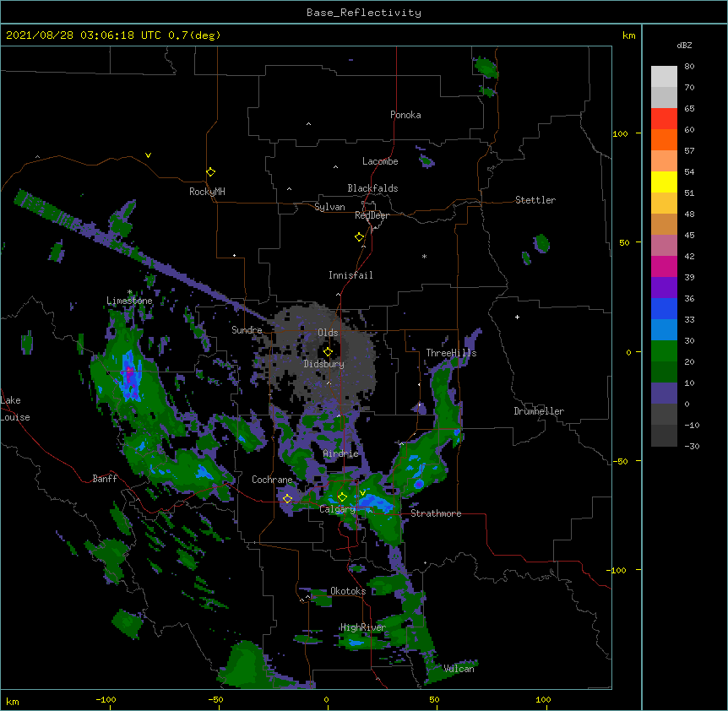Click the RedDeer label

(x=372, y=215)
